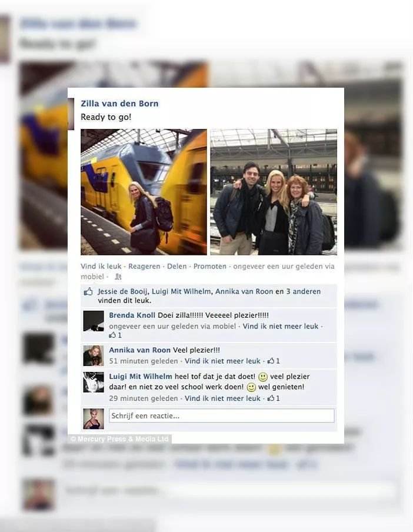Click the Reageren link
413x532 pixels.
(144, 267)
